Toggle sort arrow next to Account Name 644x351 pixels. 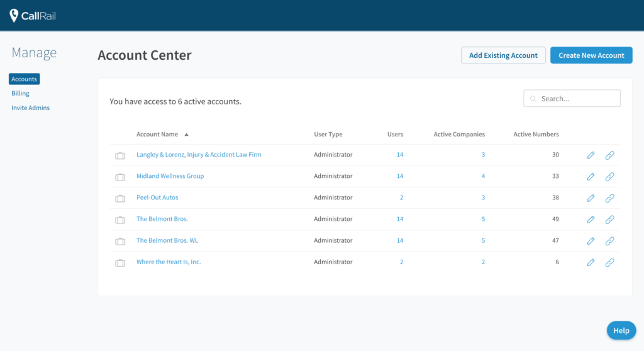186,135
